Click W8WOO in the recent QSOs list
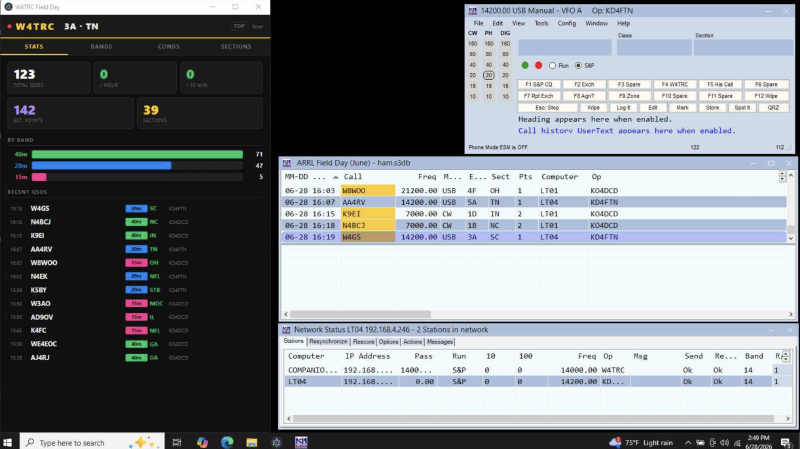 pyautogui.click(x=44, y=263)
